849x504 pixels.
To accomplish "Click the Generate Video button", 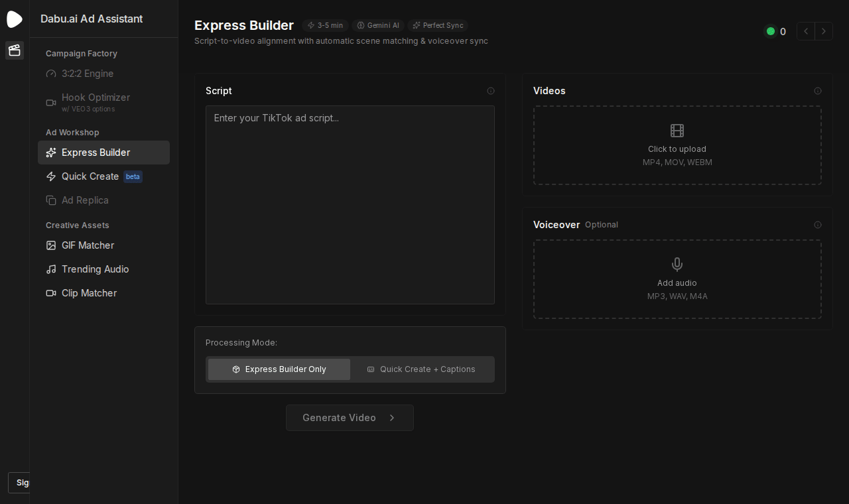I will click(x=350, y=418).
